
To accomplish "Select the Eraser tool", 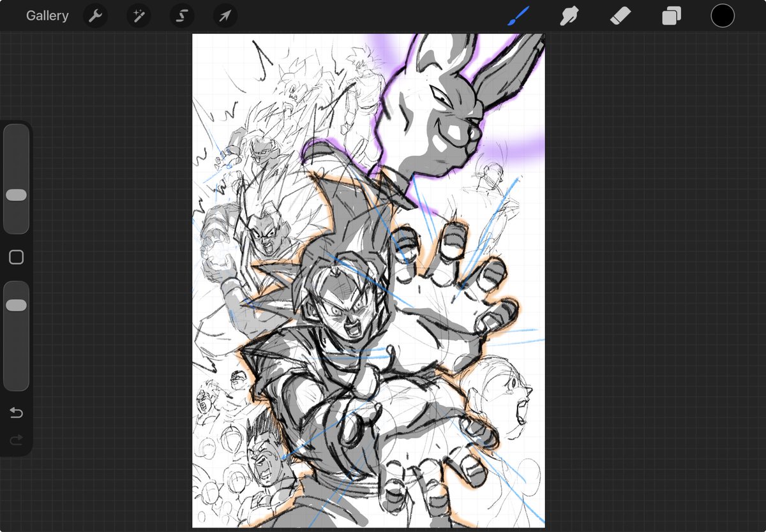I will pyautogui.click(x=620, y=16).
